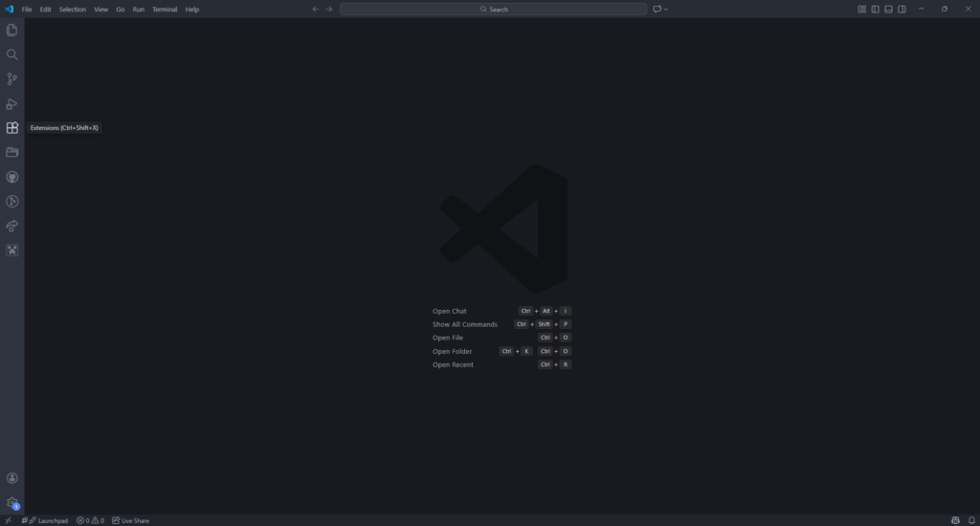Viewport: 980px width, 526px height.
Task: Toggle the Secondary Side Bar visibility
Action: pyautogui.click(x=902, y=9)
